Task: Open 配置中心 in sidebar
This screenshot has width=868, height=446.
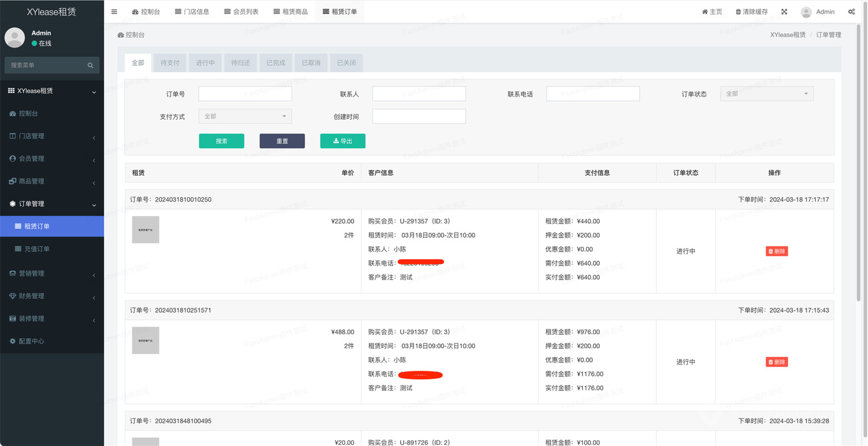Action: point(52,341)
